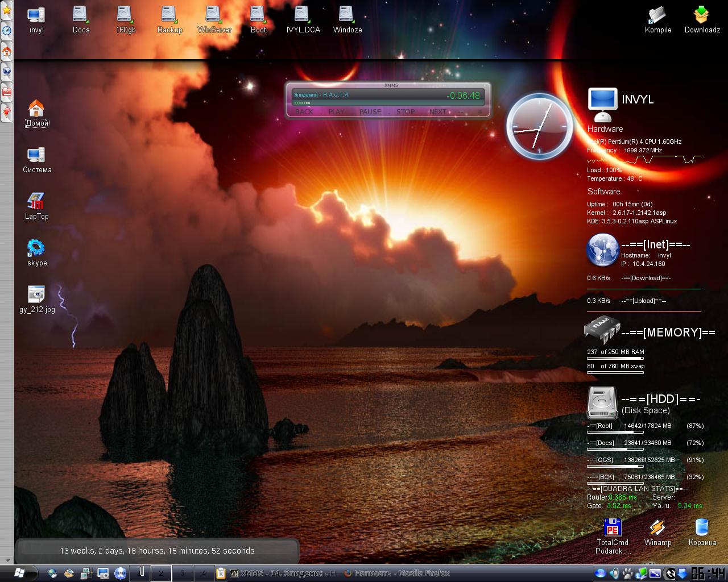Click the blue download arrow tray icon
728x582 pixels.
[682, 573]
